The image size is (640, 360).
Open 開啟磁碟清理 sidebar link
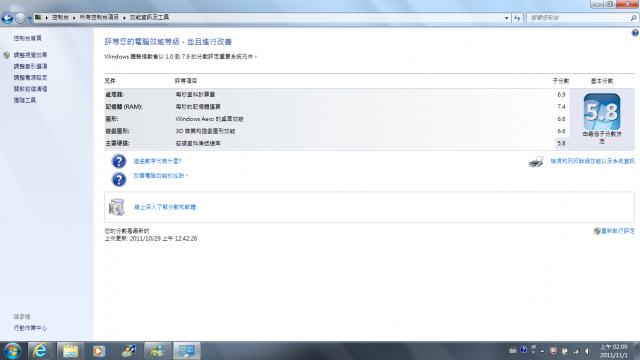tap(30, 89)
